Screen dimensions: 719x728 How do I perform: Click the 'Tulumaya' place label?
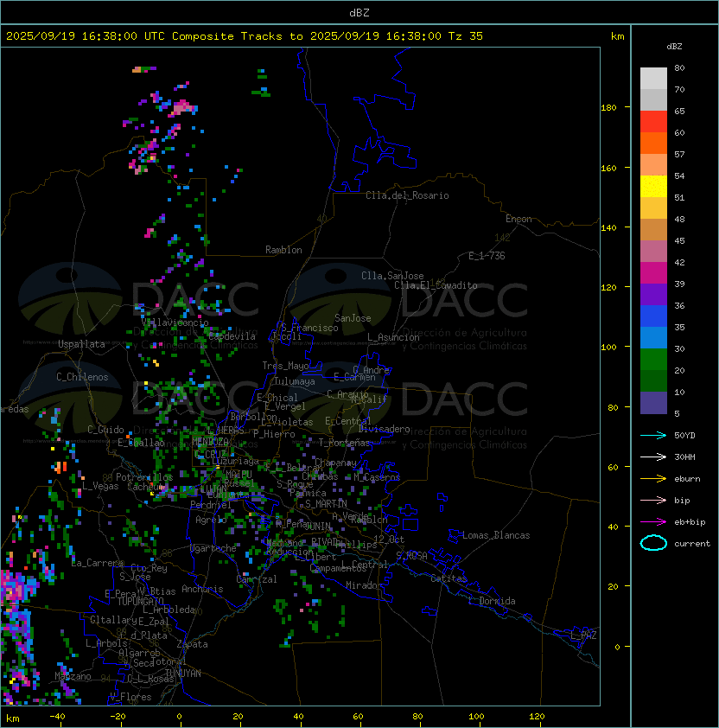pyautogui.click(x=295, y=381)
